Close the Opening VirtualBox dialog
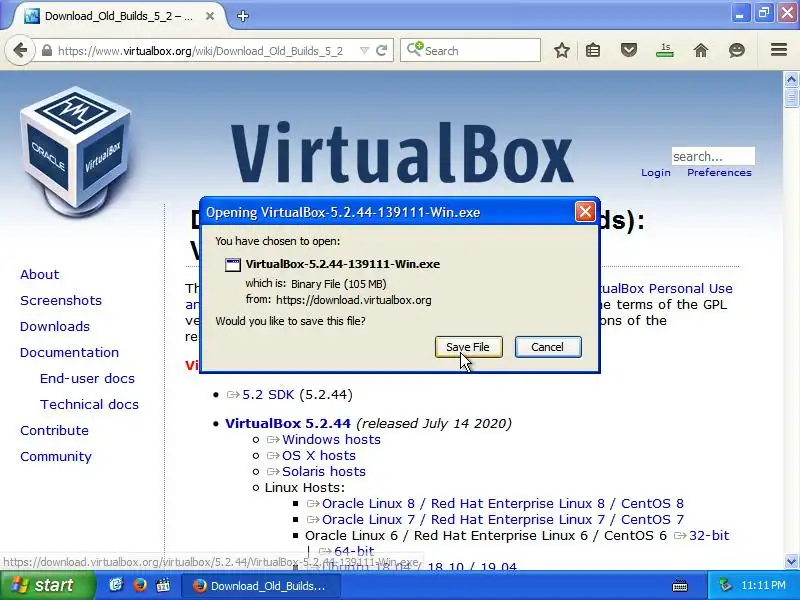This screenshot has height=600, width=800. 585,212
